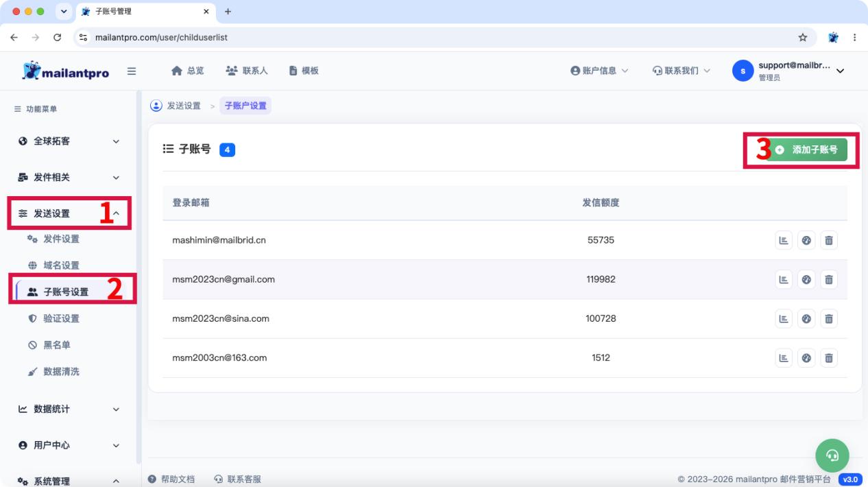Go to 联系人 in top navigation
This screenshot has height=487, width=868.
click(x=246, y=71)
